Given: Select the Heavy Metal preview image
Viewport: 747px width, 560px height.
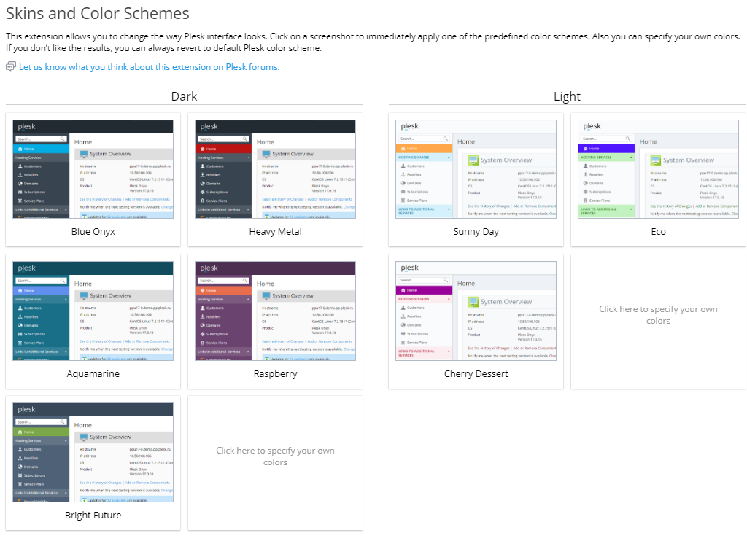Looking at the screenshot, I should pyautogui.click(x=275, y=169).
